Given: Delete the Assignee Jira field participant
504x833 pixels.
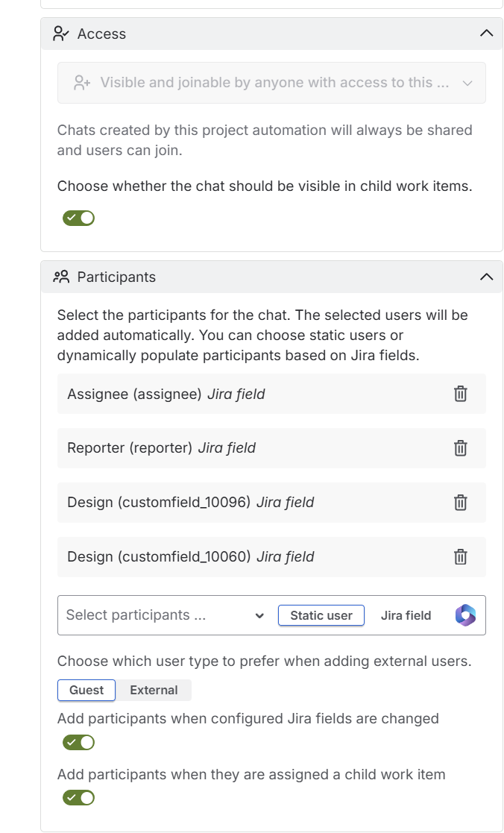Looking at the screenshot, I should click(x=460, y=394).
